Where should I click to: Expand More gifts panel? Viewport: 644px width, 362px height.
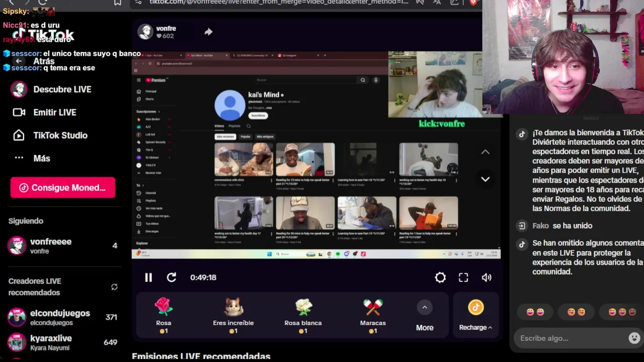point(425,317)
